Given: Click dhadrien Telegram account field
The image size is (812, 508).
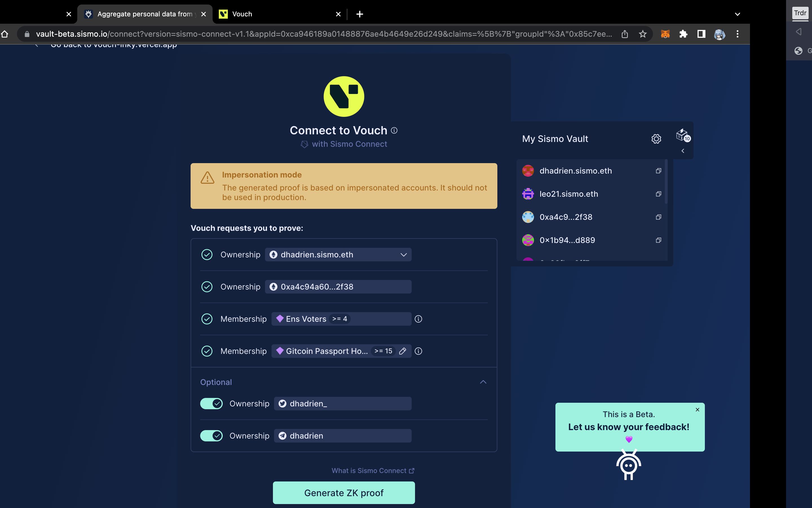Looking at the screenshot, I should pyautogui.click(x=343, y=436).
